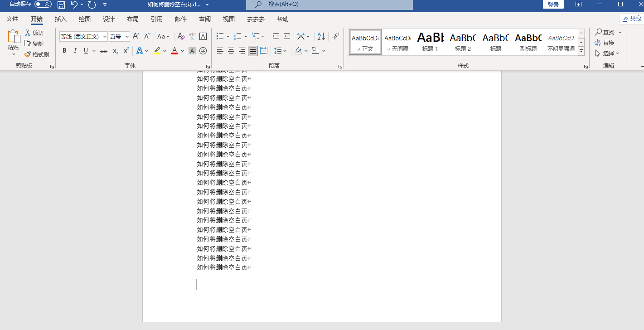Apply yellow text highlight color
The height and width of the screenshot is (330, 644).
[157, 51]
